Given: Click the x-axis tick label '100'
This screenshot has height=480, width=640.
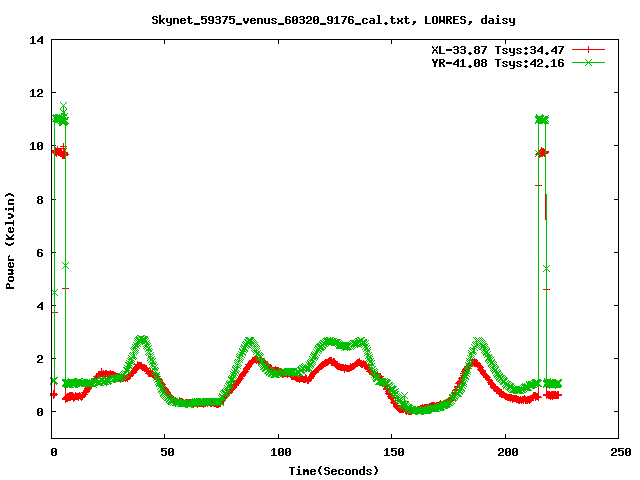Looking at the screenshot, I should point(280,452).
